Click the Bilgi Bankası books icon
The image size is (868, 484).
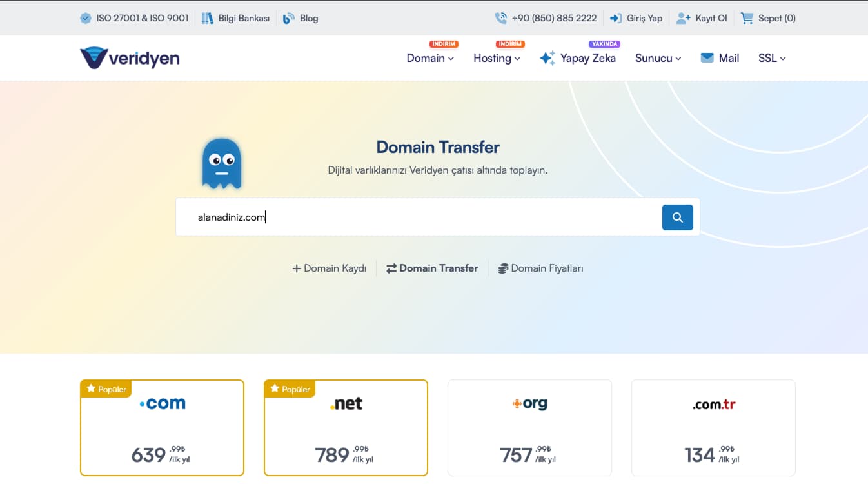pyautogui.click(x=207, y=18)
